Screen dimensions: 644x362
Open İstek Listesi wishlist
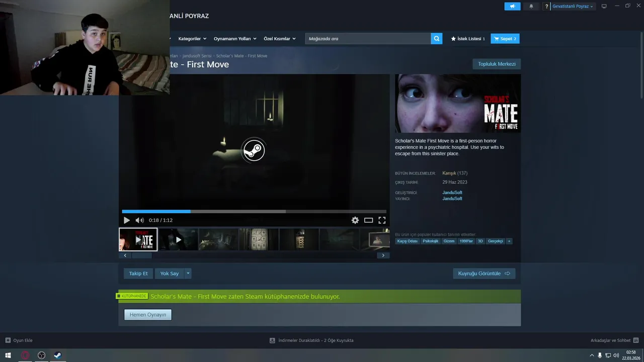point(468,39)
